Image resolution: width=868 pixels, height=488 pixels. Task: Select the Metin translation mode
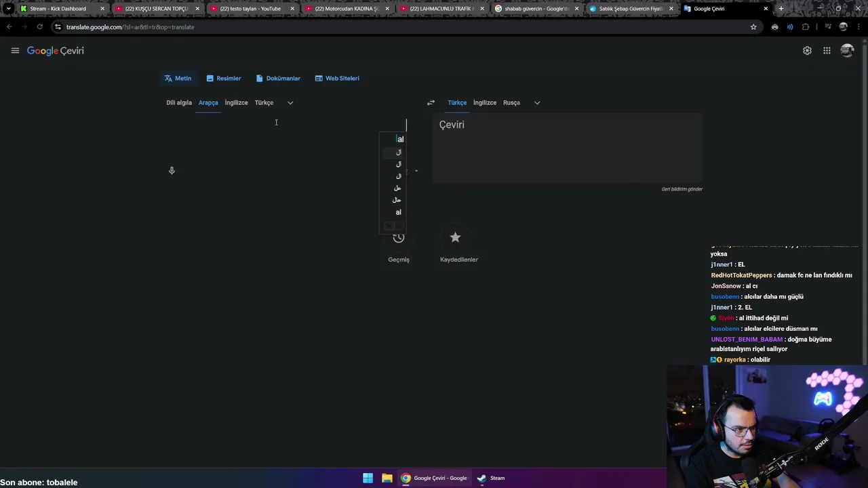coord(178,78)
